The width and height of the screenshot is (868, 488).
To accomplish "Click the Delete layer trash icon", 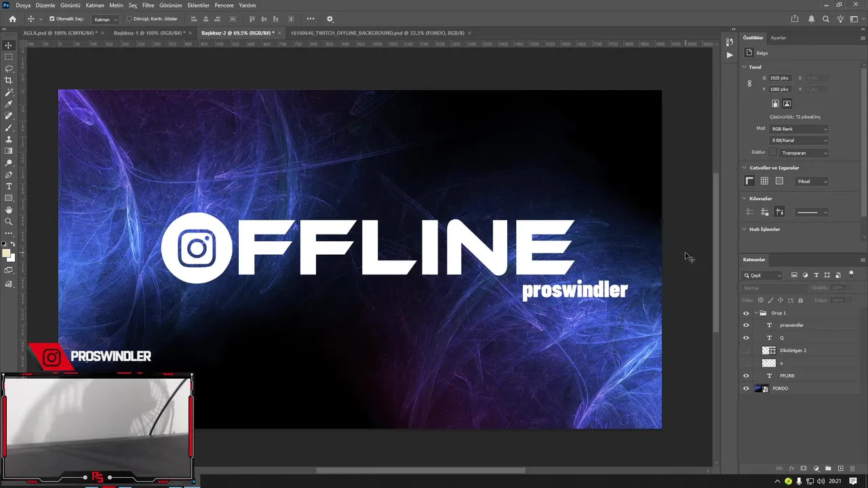I will (852, 468).
